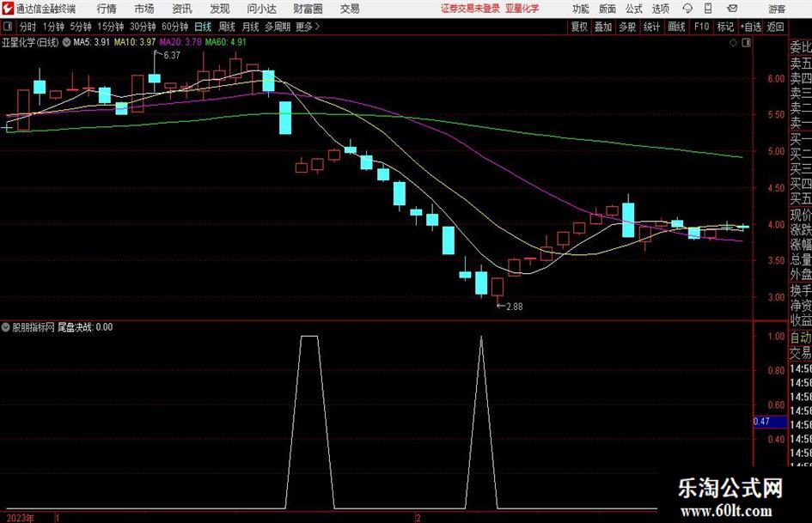This screenshot has height=523, width=812.
Task: Select the 日线 daily period tab
Action: coord(203,27)
